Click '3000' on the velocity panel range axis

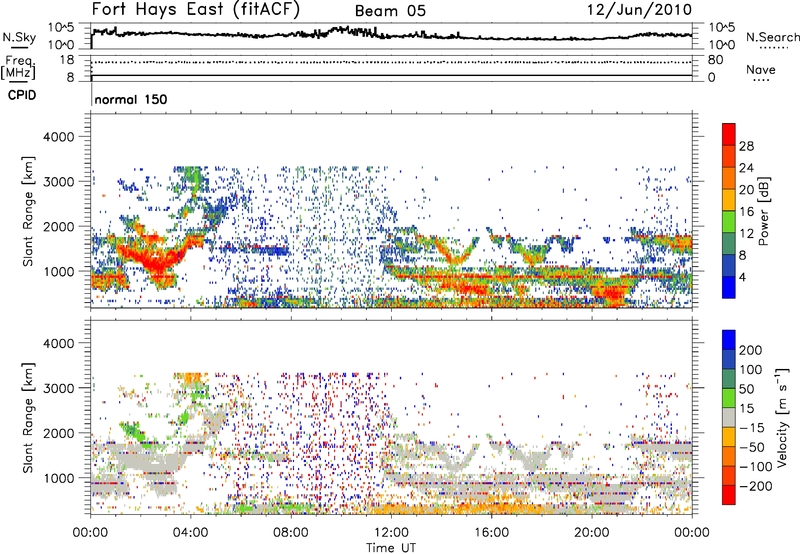coord(58,388)
